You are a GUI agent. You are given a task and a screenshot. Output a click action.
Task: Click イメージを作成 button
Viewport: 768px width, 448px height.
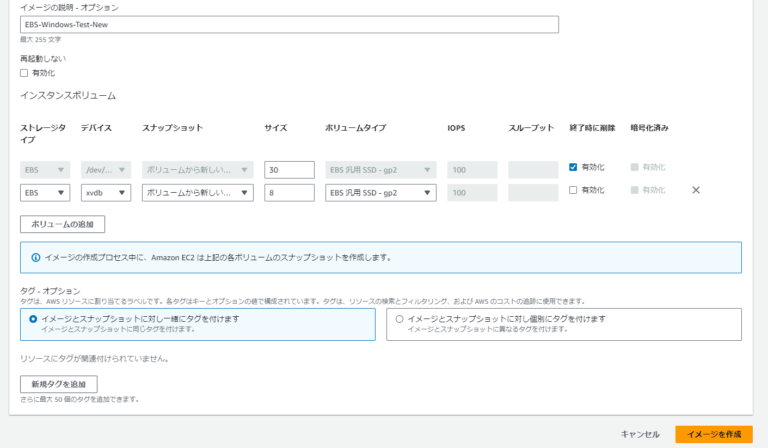point(714,434)
